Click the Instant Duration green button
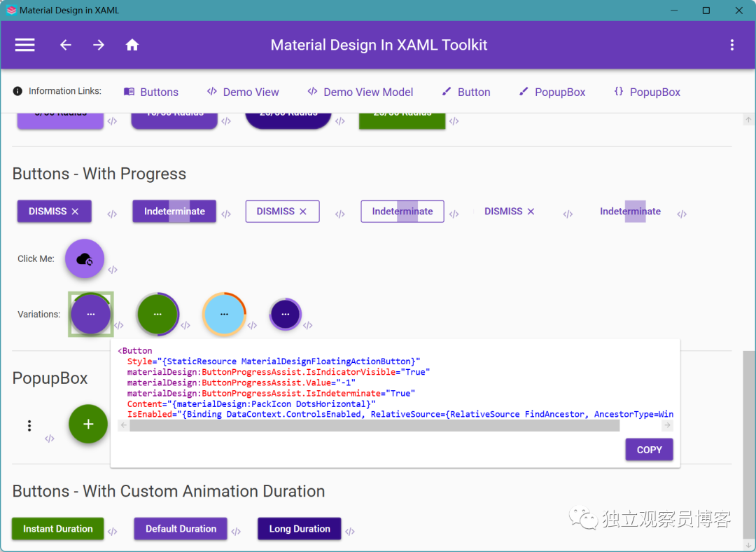Screen dimensions: 756x552 pyautogui.click(x=58, y=528)
